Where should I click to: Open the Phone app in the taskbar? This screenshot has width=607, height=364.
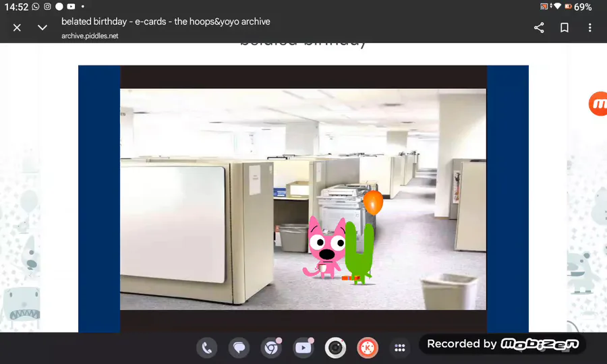[x=207, y=348]
